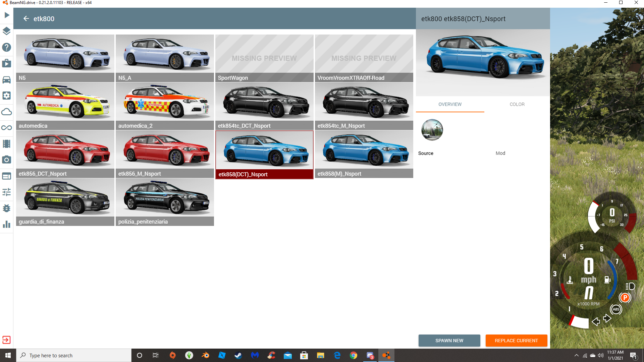Viewport: 644px width, 362px height.
Task: Select the SportWagon configuration tile
Action: [264, 58]
